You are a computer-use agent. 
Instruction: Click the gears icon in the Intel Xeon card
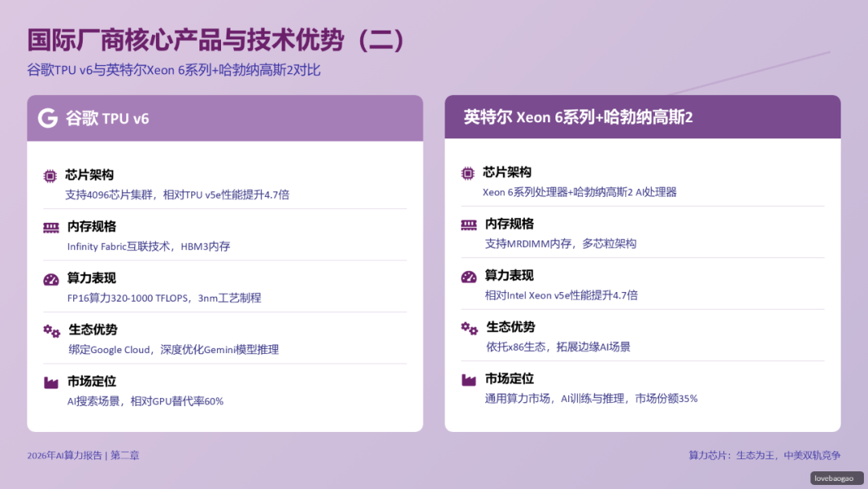click(x=469, y=328)
